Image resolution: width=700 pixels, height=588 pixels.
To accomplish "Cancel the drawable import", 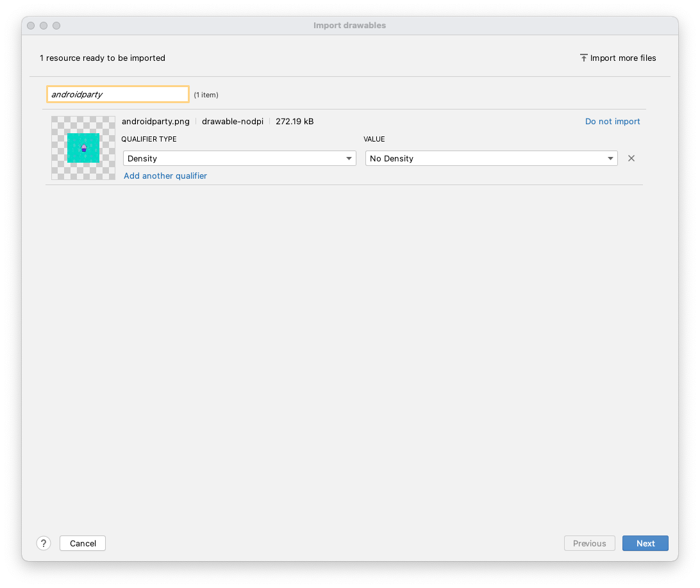I will tap(83, 543).
